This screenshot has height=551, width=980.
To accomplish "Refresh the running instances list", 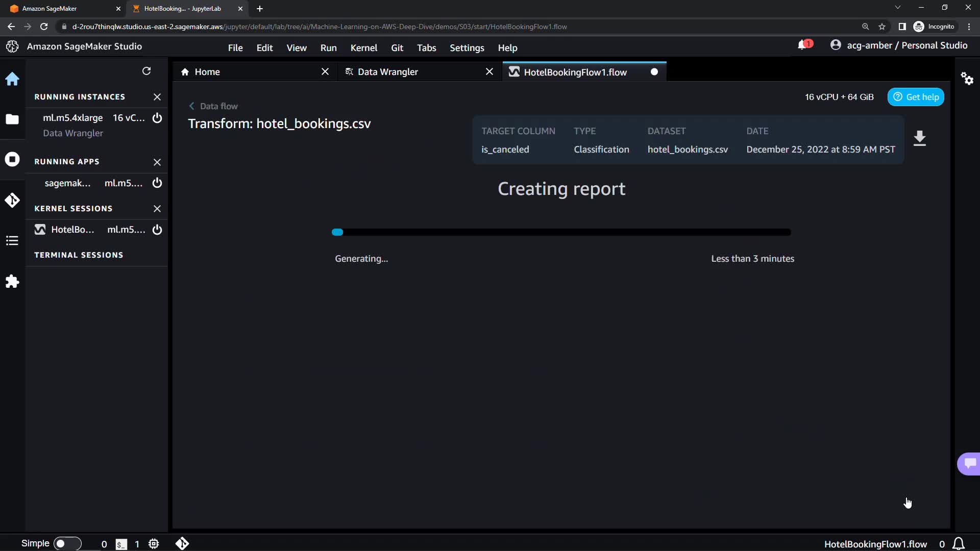I will (x=146, y=71).
